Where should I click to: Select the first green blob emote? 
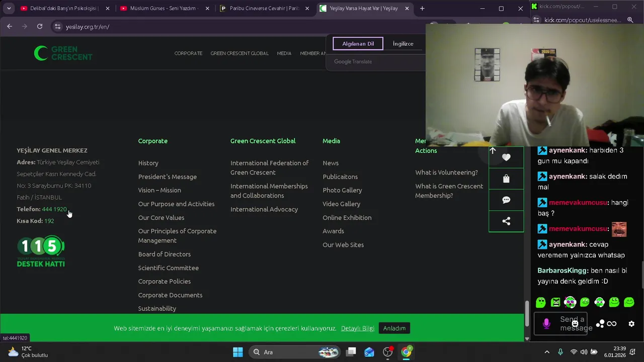click(x=541, y=302)
